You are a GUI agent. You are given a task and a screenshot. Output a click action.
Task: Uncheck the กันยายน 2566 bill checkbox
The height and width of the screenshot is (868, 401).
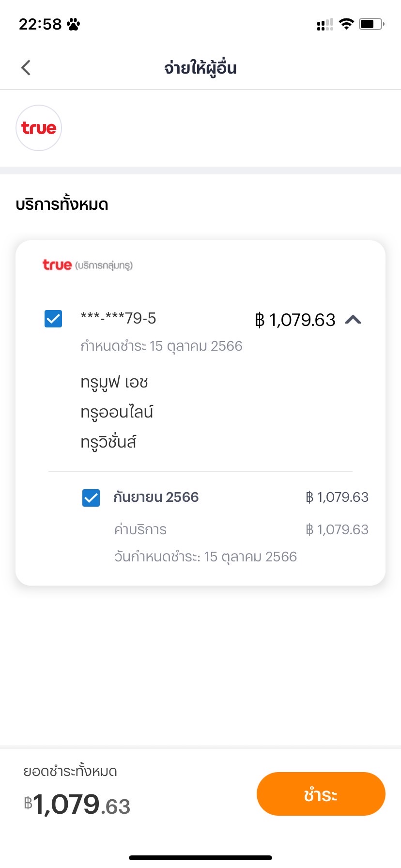(x=91, y=497)
